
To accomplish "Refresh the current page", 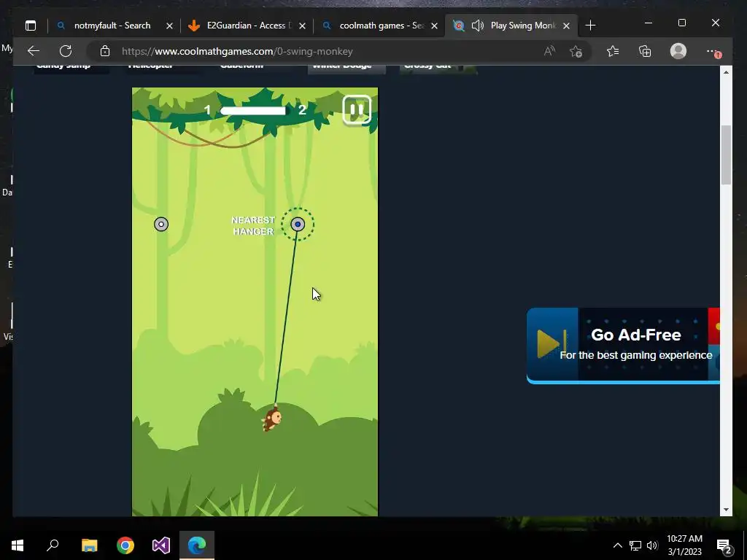I will coord(66,51).
